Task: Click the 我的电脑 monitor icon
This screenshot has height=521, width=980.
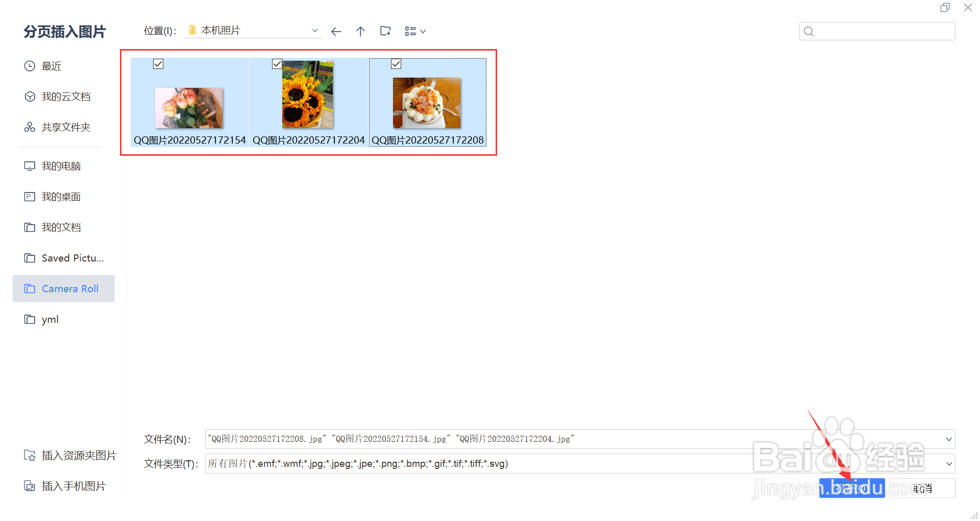Action: coord(30,166)
